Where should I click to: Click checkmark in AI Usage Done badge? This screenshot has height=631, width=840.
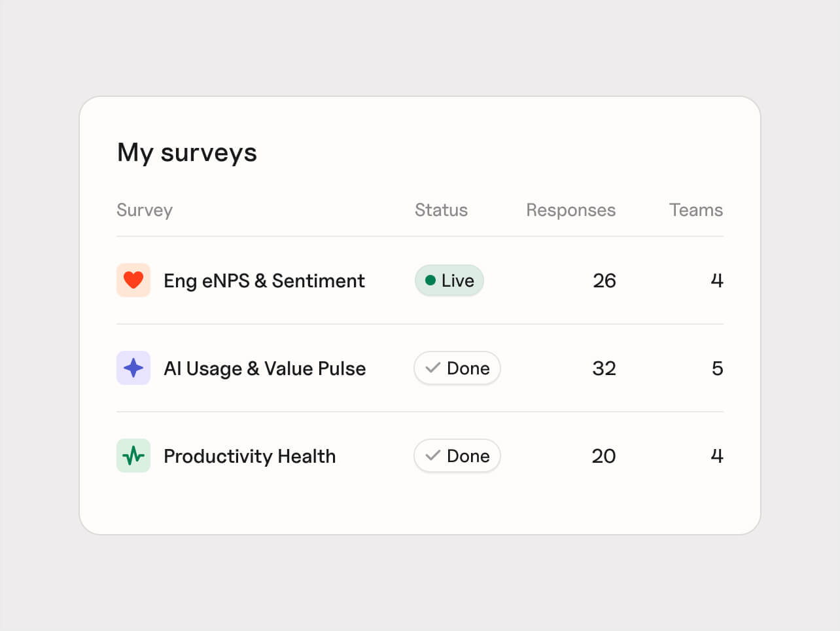[432, 368]
